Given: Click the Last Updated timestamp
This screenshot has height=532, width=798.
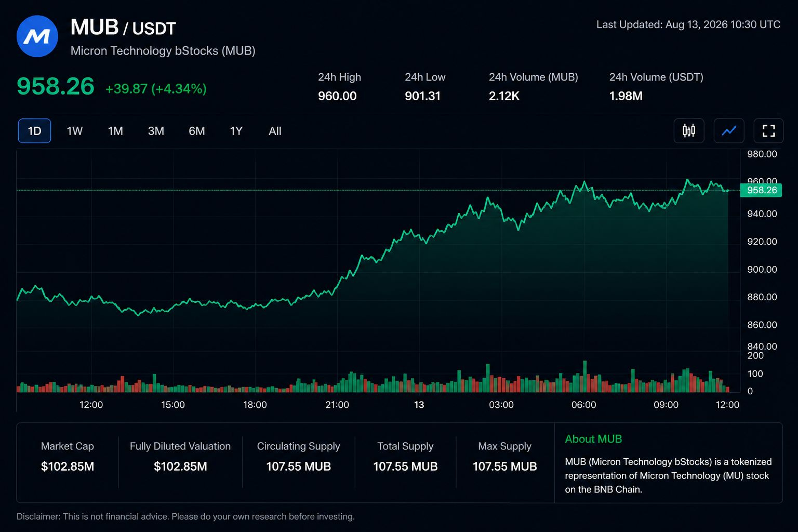Looking at the screenshot, I should [688, 24].
